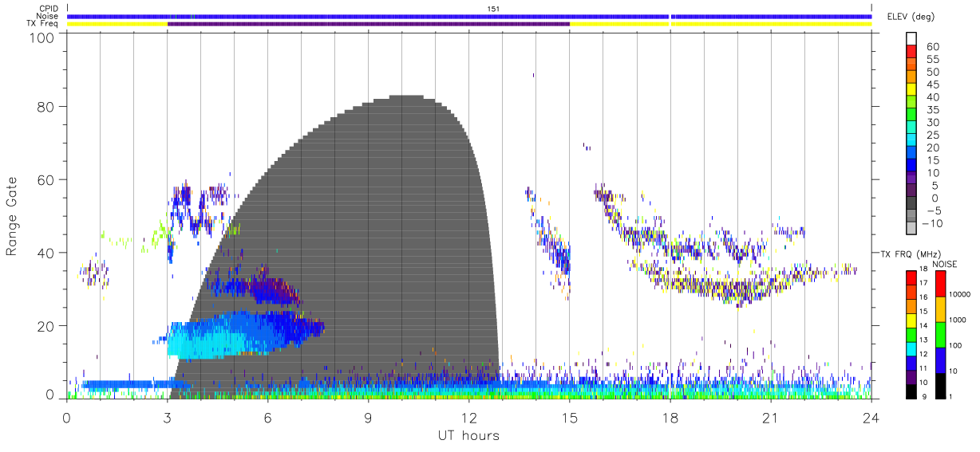Click the y-axis tick label 100

pyautogui.click(x=43, y=37)
